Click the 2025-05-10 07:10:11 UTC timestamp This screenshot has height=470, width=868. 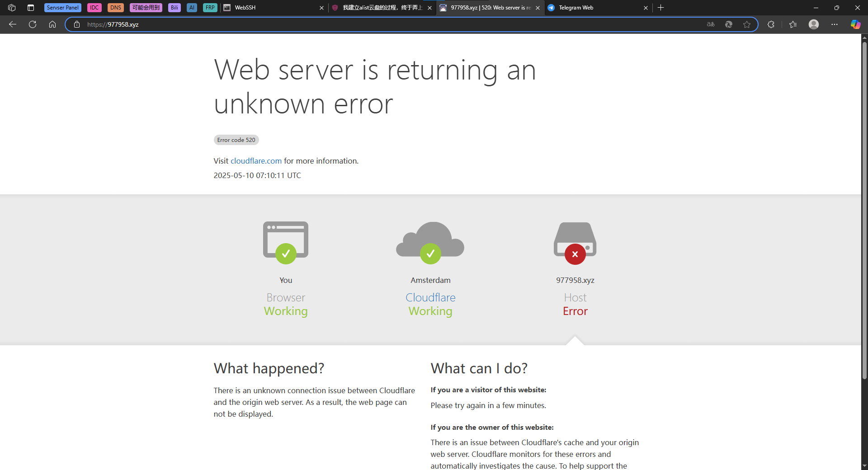coord(257,175)
